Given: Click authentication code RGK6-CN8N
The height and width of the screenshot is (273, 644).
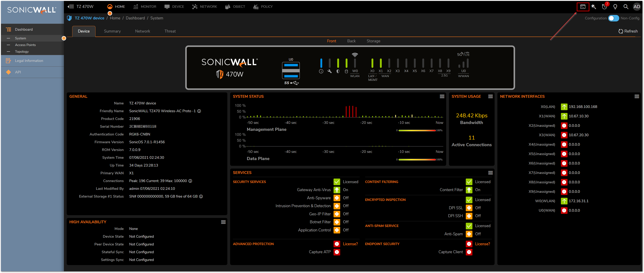Looking at the screenshot, I should (139, 134).
